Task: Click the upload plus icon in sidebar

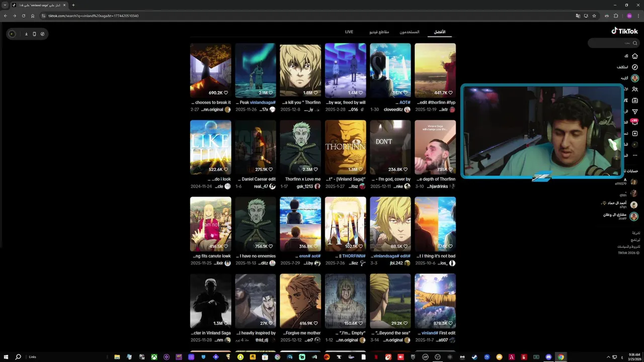Action: click(635, 133)
